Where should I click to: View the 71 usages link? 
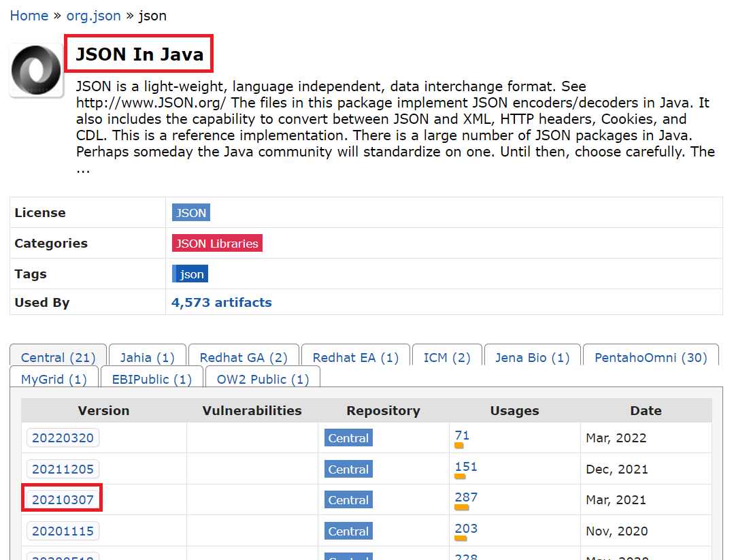(462, 435)
